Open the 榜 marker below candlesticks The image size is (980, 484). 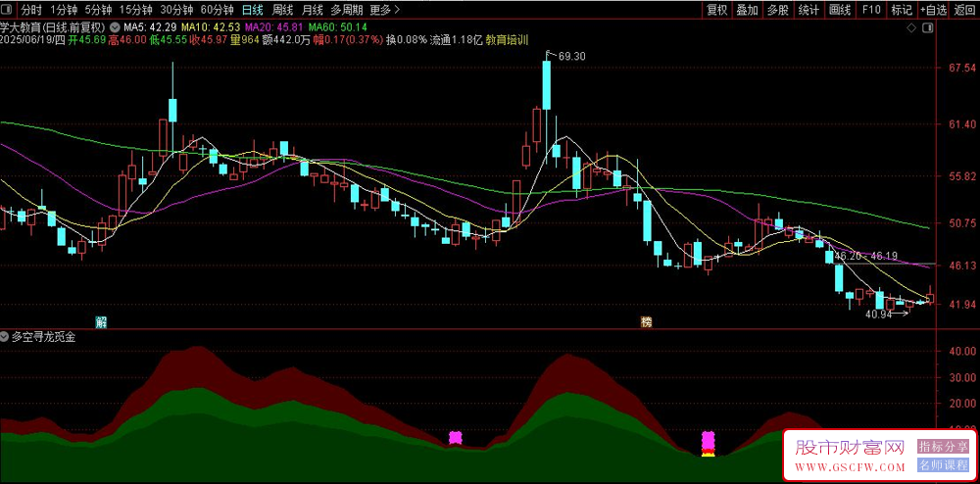point(646,321)
